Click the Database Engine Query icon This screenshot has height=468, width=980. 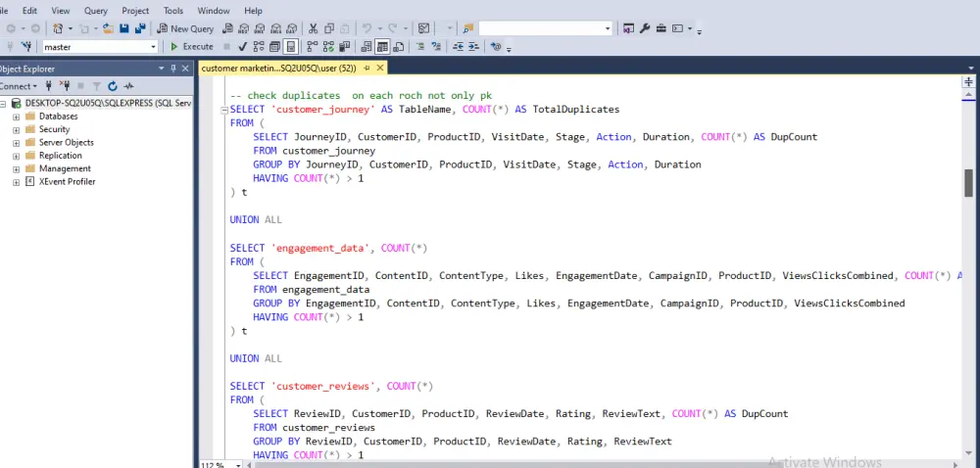227,28
